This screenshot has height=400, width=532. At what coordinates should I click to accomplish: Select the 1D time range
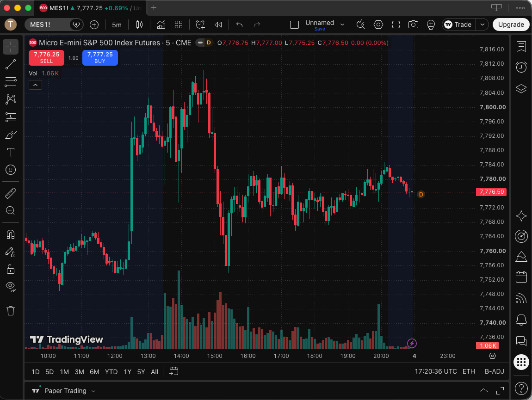pos(35,372)
